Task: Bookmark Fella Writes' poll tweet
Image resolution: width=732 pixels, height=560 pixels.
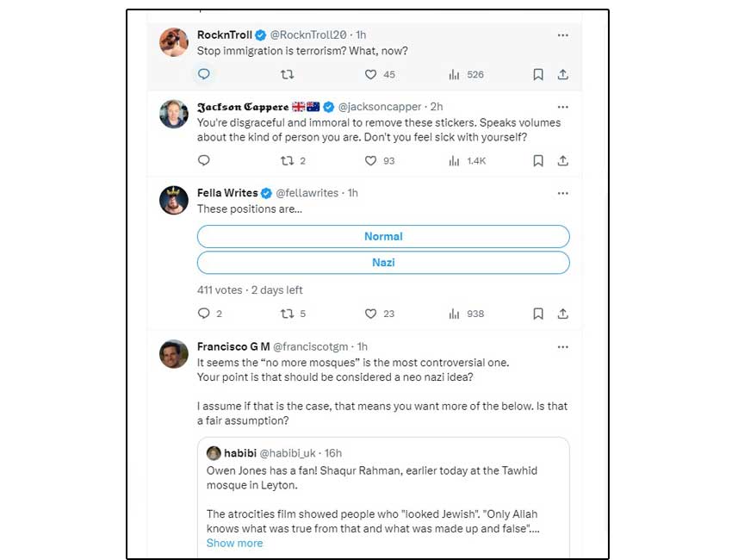Action: coord(538,314)
